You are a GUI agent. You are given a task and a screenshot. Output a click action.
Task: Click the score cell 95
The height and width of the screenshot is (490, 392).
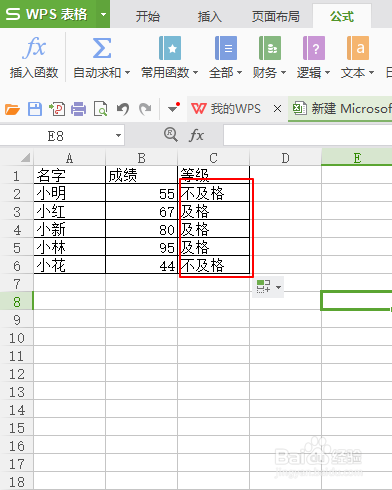[x=141, y=247]
